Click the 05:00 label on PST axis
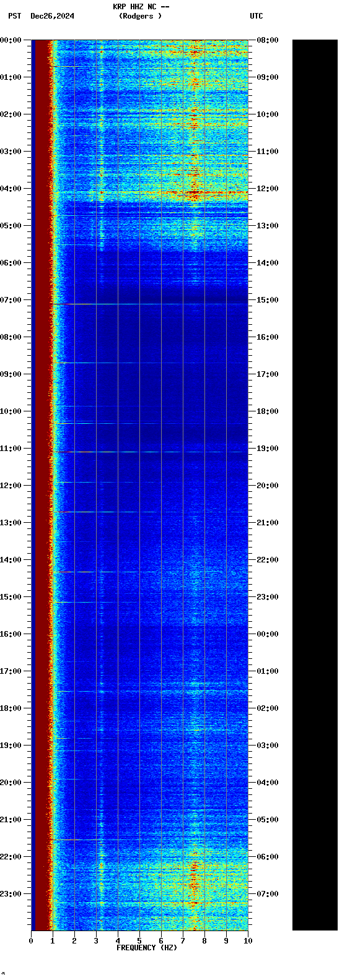The height and width of the screenshot is (980, 342). (x=11, y=226)
